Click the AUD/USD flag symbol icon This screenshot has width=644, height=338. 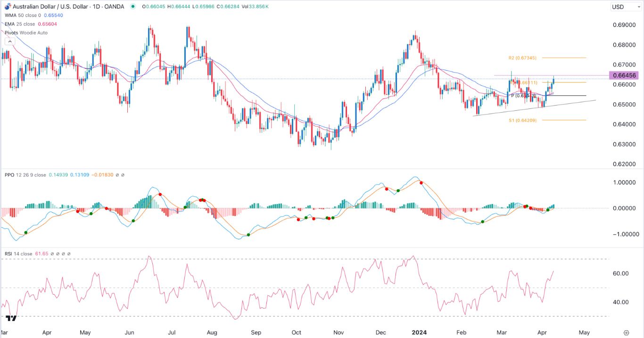point(8,7)
